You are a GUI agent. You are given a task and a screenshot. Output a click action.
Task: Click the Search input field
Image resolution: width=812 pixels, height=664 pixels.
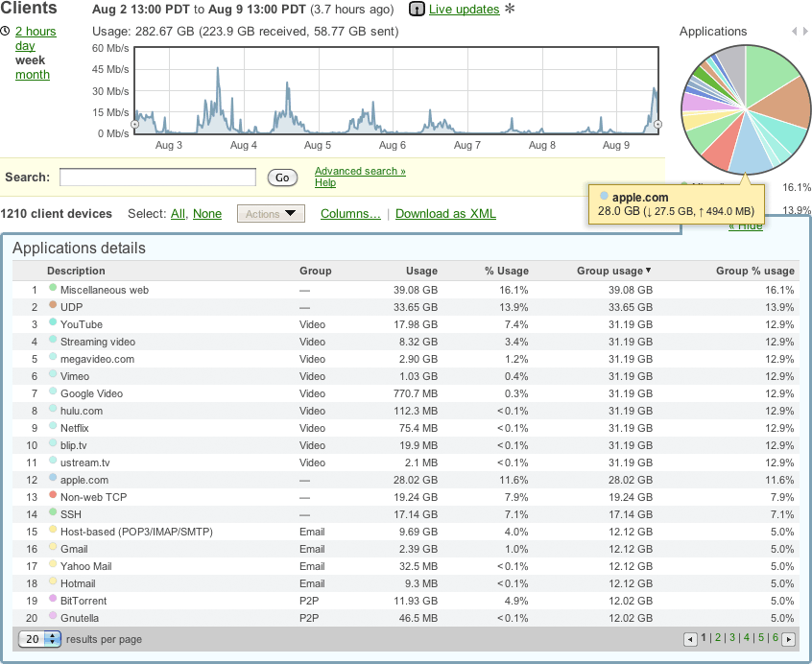[158, 177]
